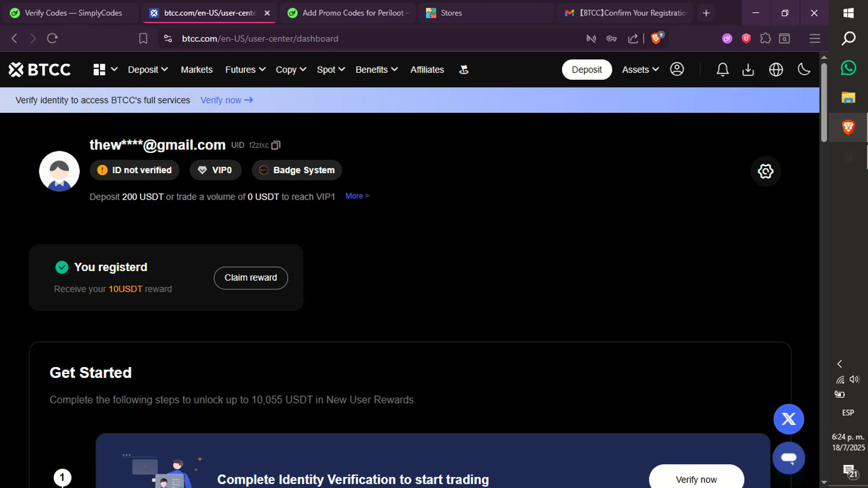Open notifications bell icon
Viewport: 868px width, 488px height.
[x=722, y=69]
